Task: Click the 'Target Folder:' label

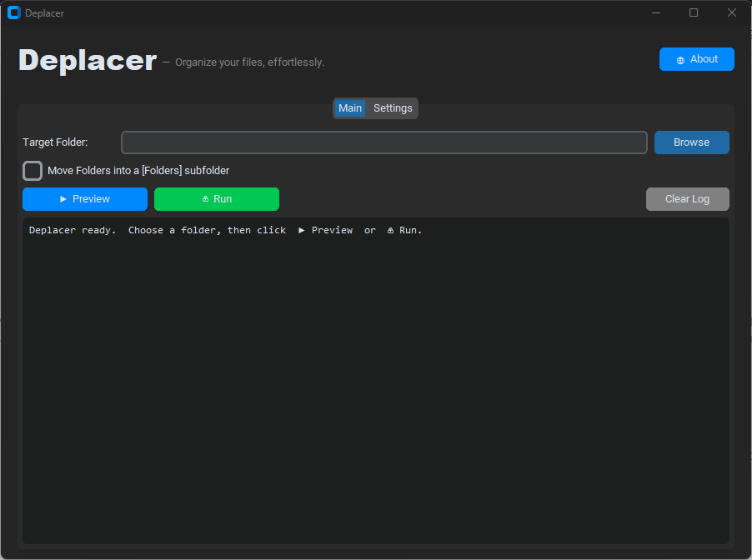Action: 55,142
